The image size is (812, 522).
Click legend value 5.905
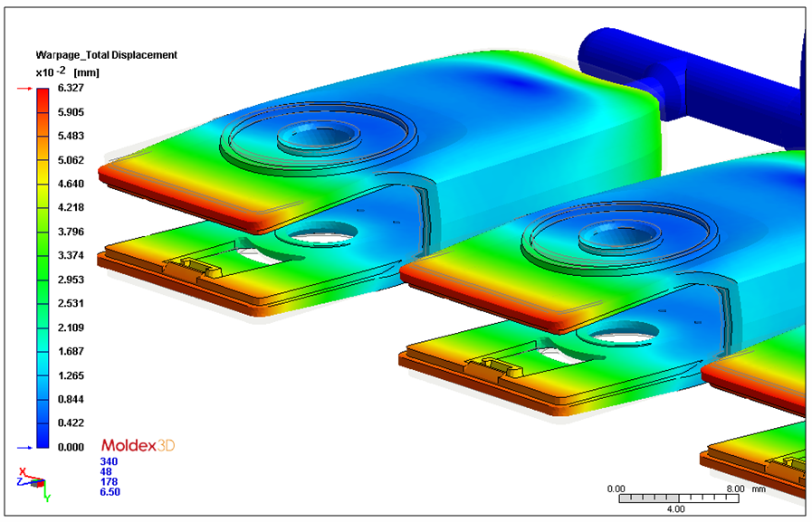point(71,112)
